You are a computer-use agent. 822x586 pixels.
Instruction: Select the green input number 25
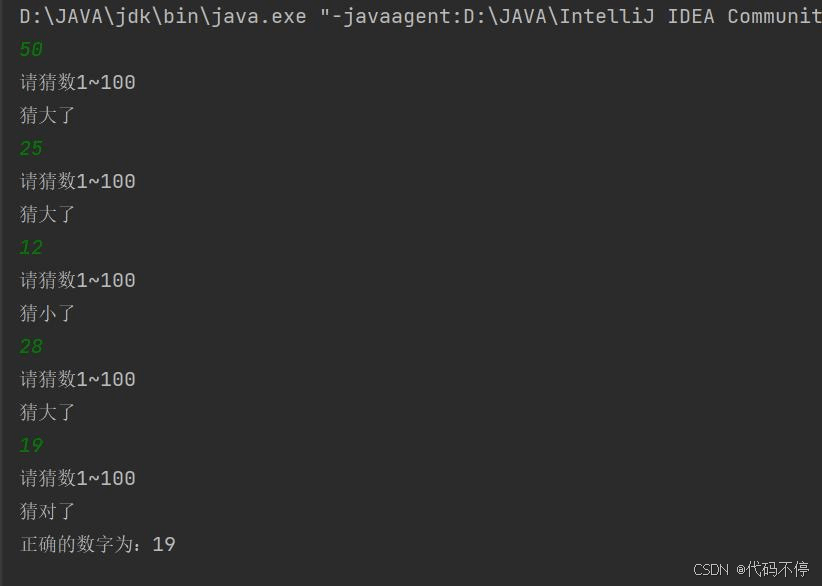(x=31, y=149)
